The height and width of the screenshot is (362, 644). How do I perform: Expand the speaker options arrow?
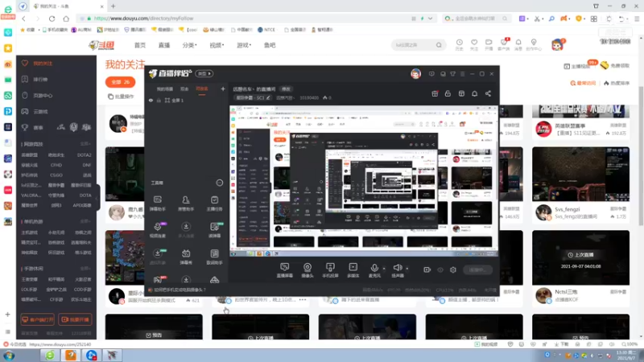coord(407,269)
